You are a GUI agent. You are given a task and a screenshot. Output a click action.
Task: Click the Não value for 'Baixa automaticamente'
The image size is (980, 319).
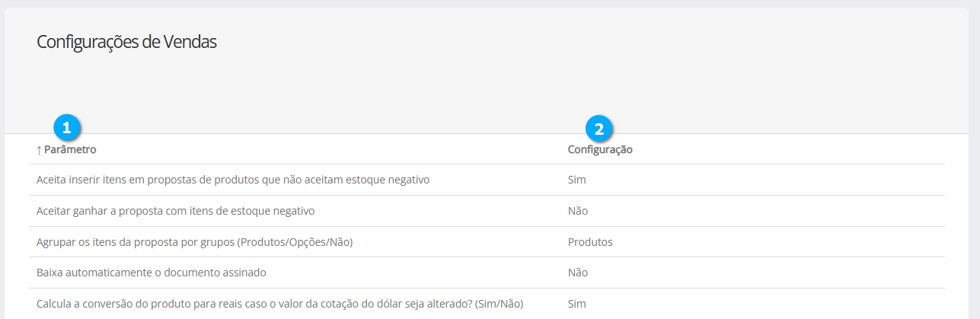point(577,273)
